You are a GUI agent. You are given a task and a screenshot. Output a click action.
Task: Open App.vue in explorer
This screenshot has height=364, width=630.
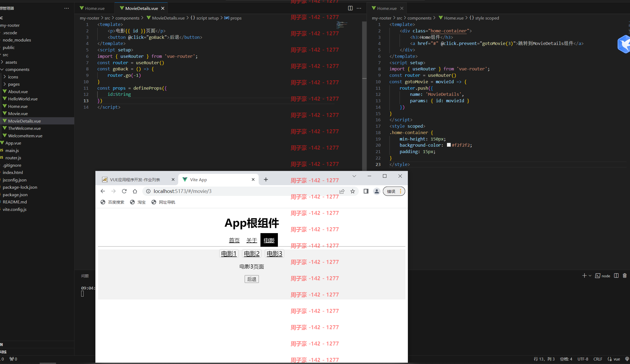pyautogui.click(x=37, y=143)
